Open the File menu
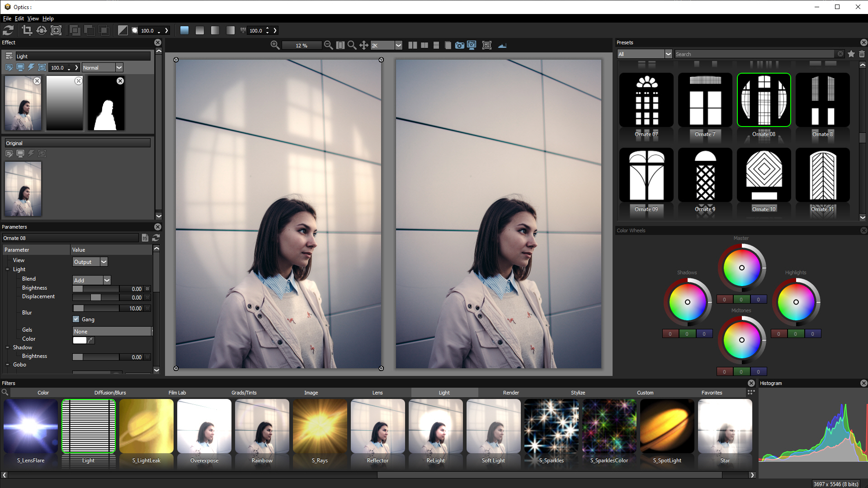The width and height of the screenshot is (868, 488). 6,19
